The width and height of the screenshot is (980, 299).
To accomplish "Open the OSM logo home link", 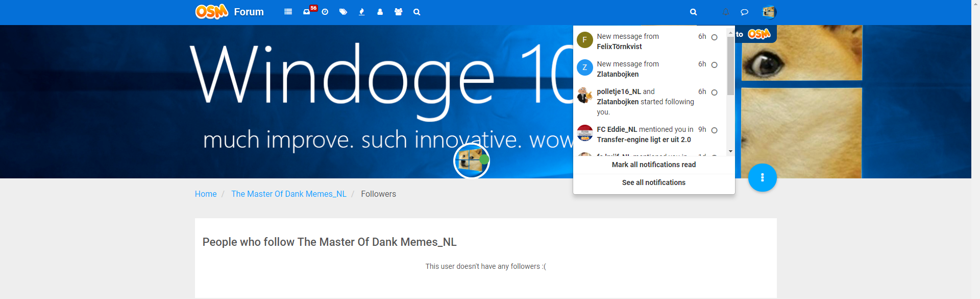I will 212,12.
